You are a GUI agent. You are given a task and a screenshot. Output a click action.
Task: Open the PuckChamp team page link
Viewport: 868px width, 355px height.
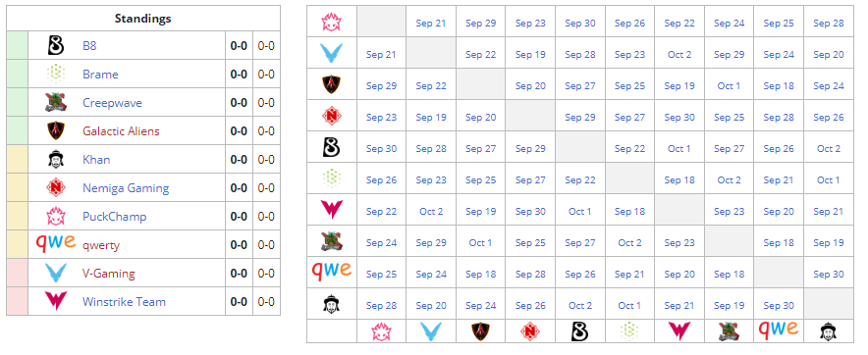point(115,216)
